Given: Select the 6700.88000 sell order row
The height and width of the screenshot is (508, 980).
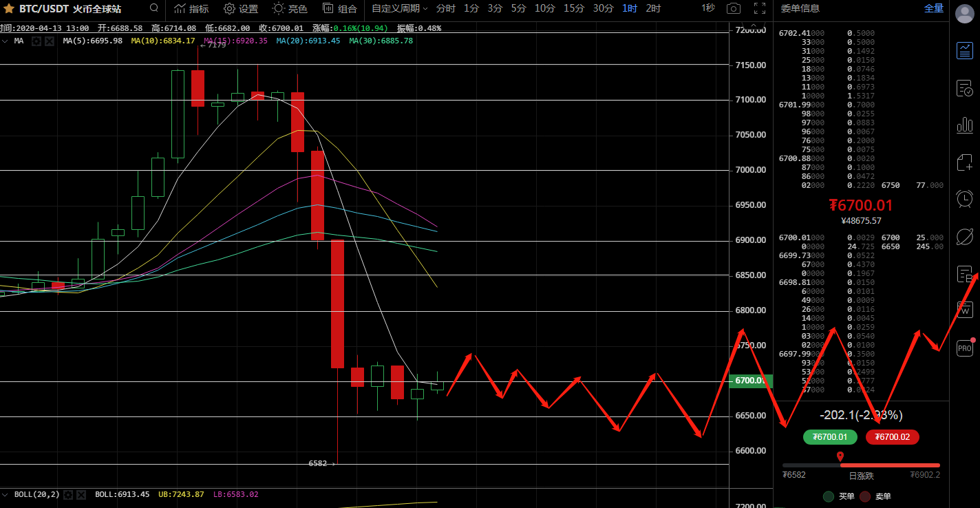Looking at the screenshot, I should click(861, 158).
